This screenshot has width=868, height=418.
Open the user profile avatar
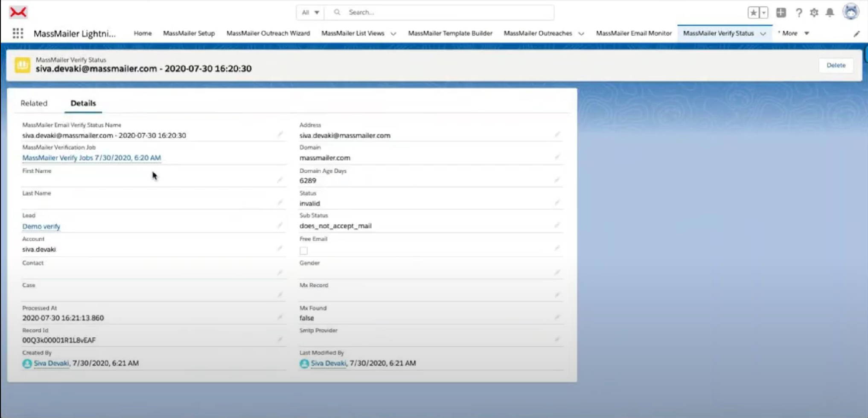(x=851, y=12)
